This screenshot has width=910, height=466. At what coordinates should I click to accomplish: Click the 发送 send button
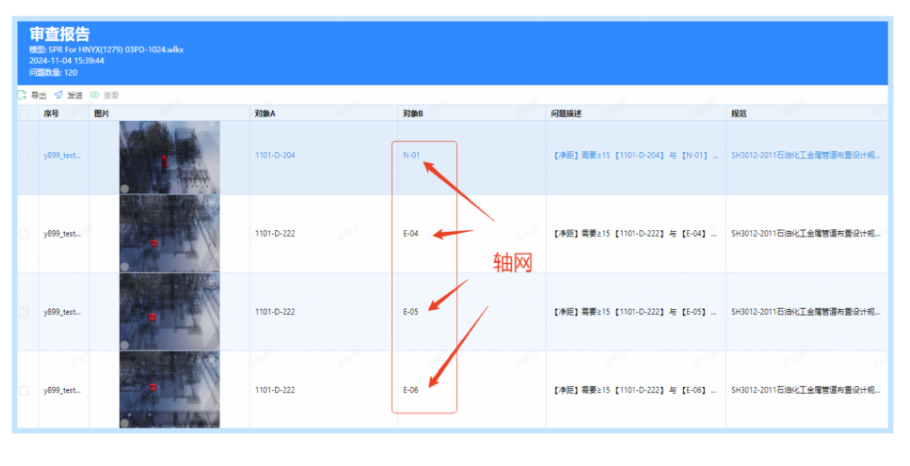click(x=69, y=95)
